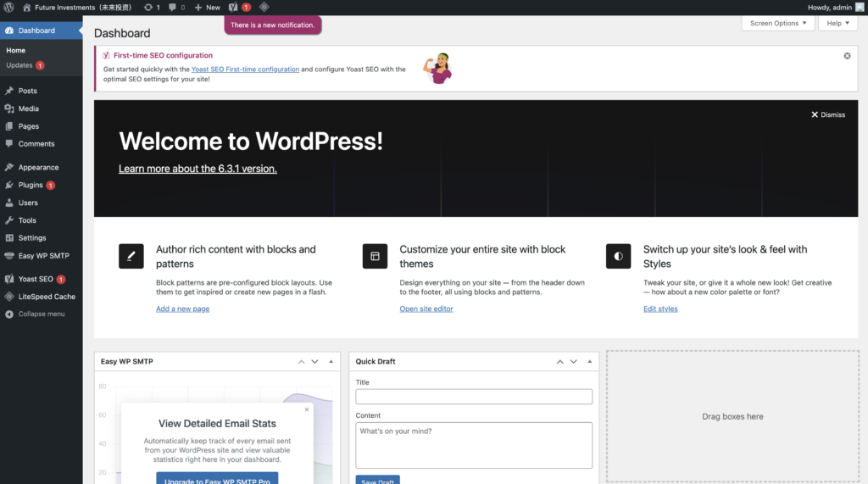Screen dimensions: 868x484
Task: Open Yoast SEO First-time configuration link
Action: [x=245, y=70]
